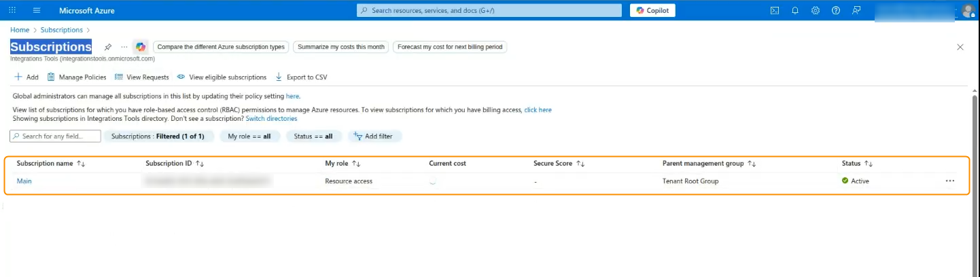Click the Switch directories link
The width and height of the screenshot is (980, 277).
tap(271, 119)
